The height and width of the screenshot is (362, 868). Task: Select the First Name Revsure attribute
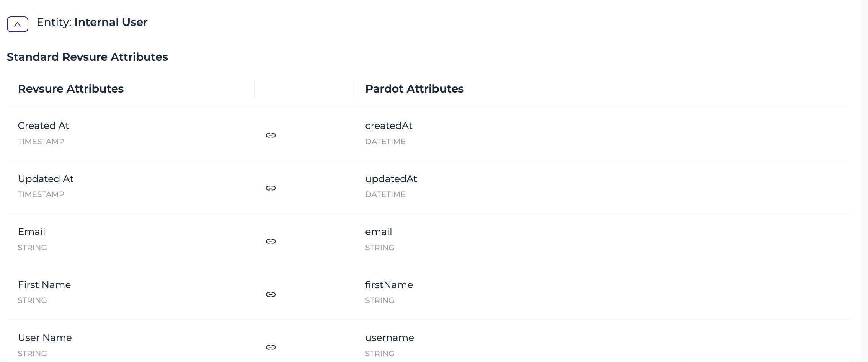44,285
